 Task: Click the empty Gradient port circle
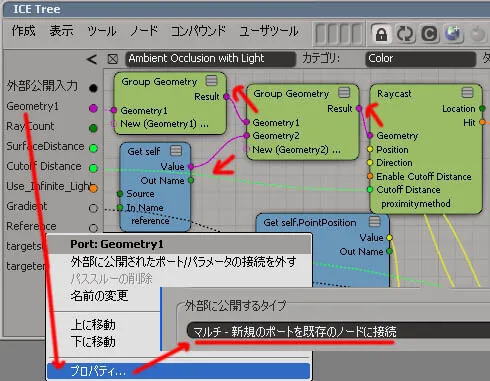[x=93, y=208]
